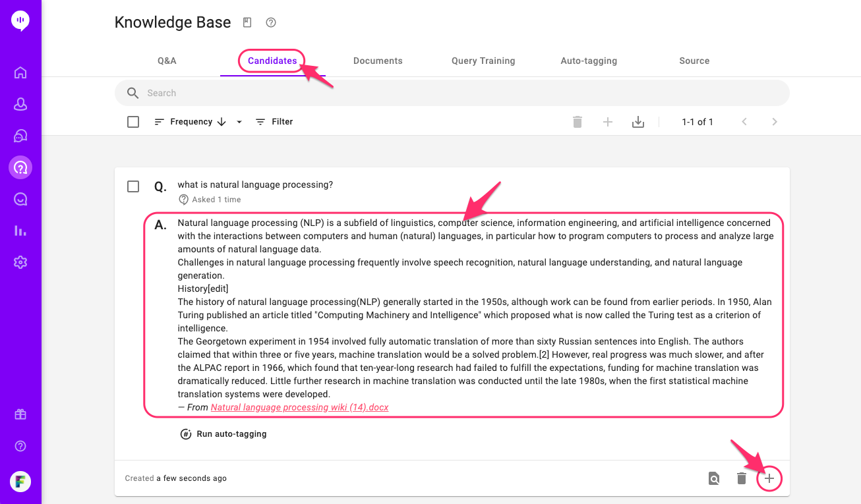This screenshot has height=504, width=861.
Task: Open the Query Training tab
Action: point(483,61)
